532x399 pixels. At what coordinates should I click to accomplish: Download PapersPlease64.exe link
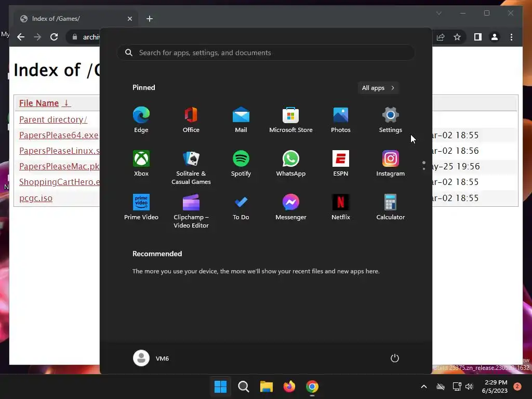(59, 135)
